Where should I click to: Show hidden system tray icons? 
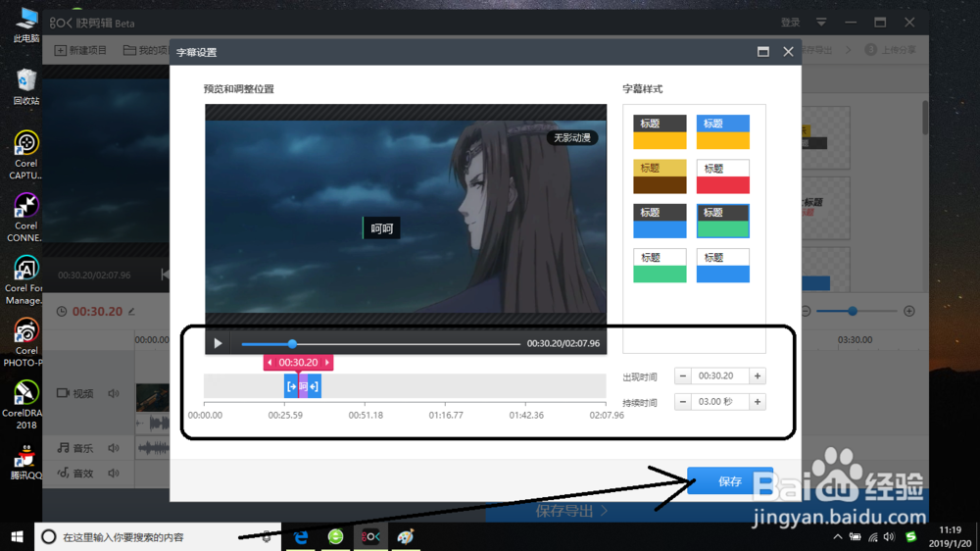838,536
